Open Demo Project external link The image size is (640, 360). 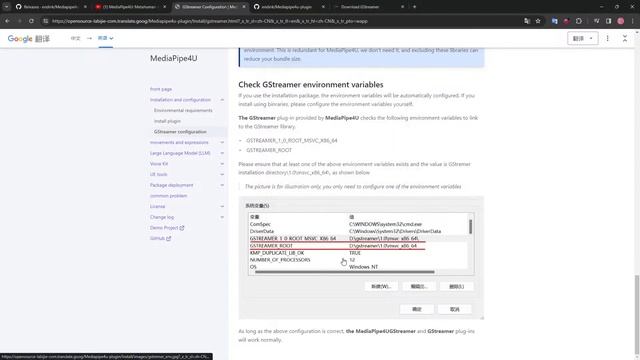[x=167, y=228]
